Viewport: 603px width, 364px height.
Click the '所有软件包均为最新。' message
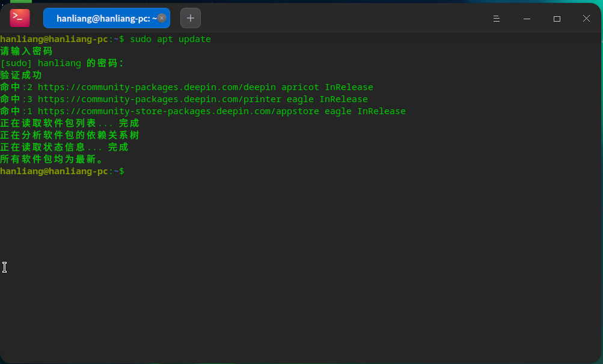pos(52,159)
